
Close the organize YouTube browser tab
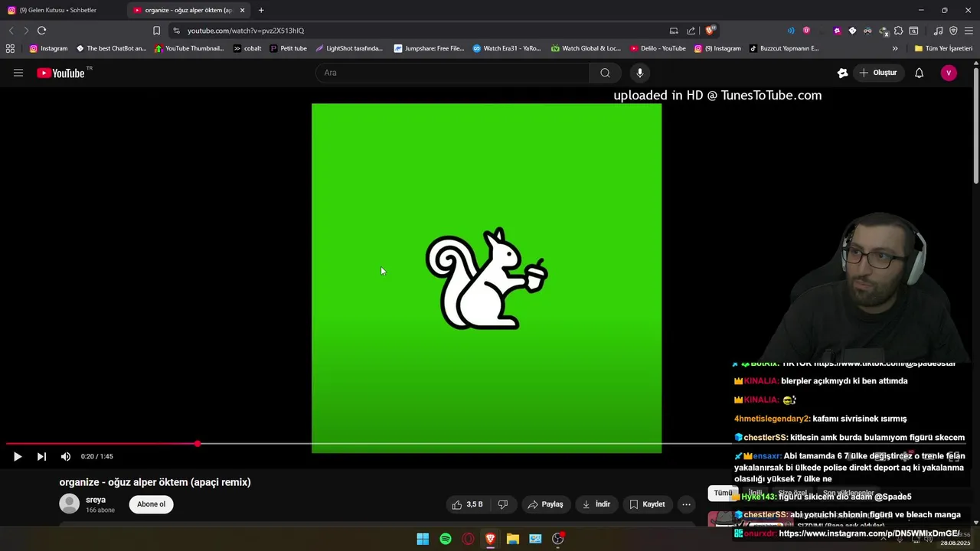[242, 10]
